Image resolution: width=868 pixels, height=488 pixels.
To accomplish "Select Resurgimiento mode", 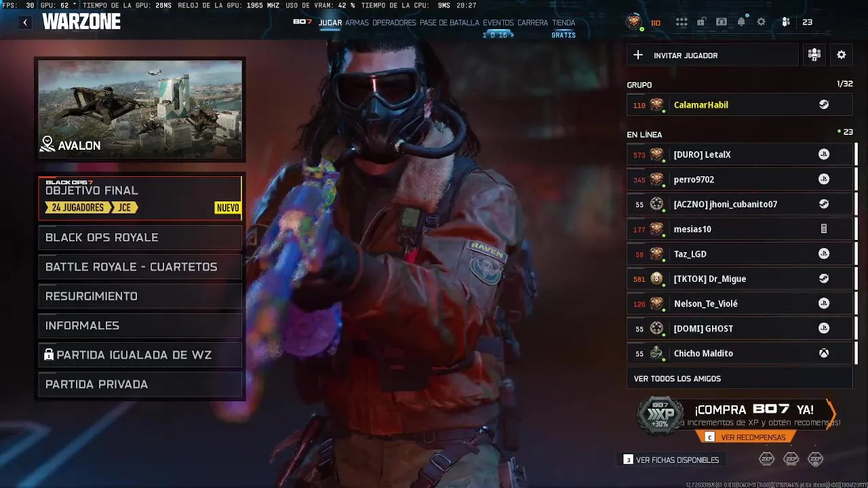I will 140,296.
